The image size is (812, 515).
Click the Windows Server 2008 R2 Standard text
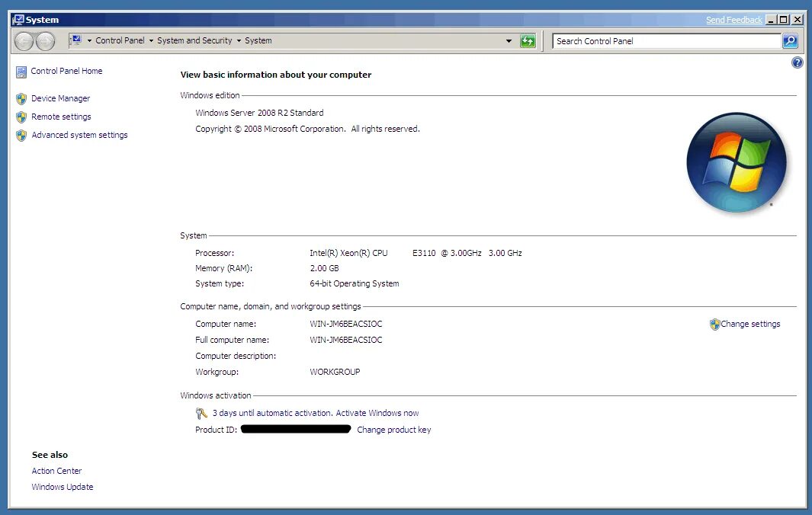pos(259,113)
